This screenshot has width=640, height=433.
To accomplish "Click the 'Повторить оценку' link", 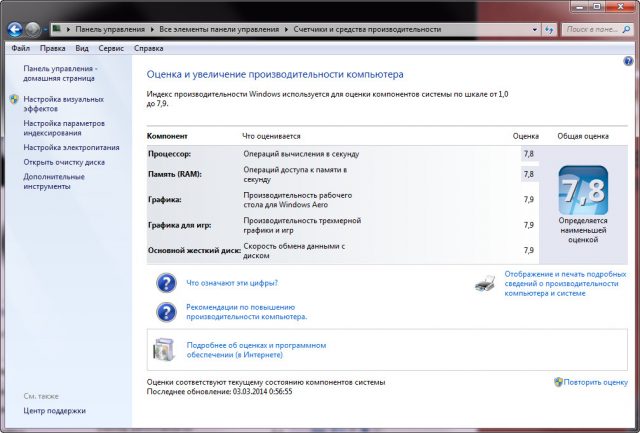I will 595,382.
